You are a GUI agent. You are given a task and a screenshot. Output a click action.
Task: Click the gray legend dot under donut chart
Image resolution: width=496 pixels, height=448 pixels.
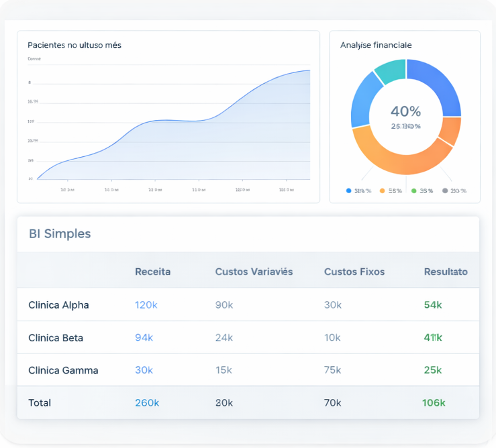444,191
